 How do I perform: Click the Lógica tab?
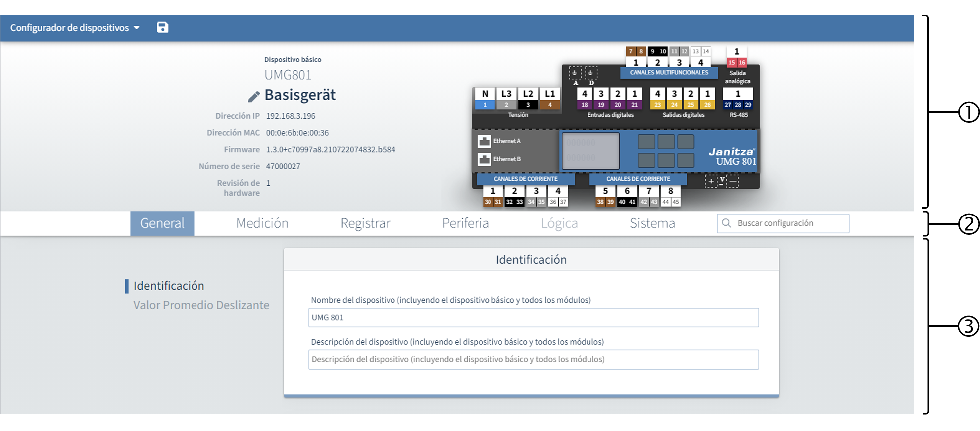point(559,223)
